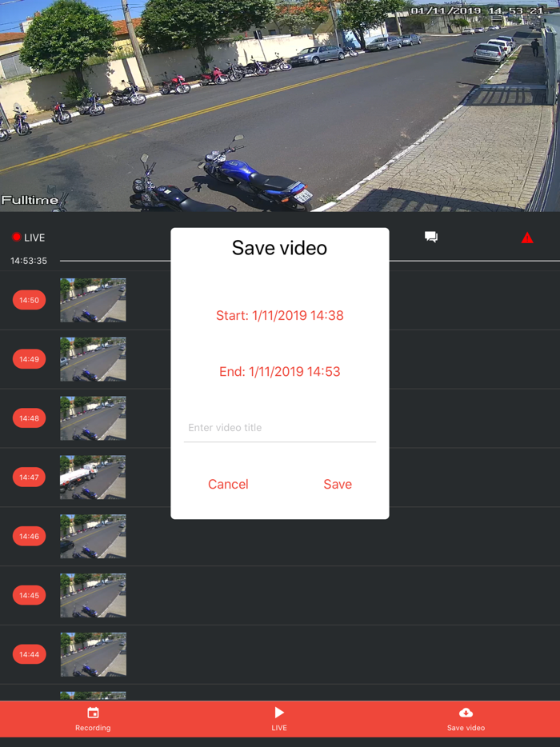Viewport: 560px width, 747px height.
Task: Open the Recording tab in bottom bar
Action: pos(93,719)
